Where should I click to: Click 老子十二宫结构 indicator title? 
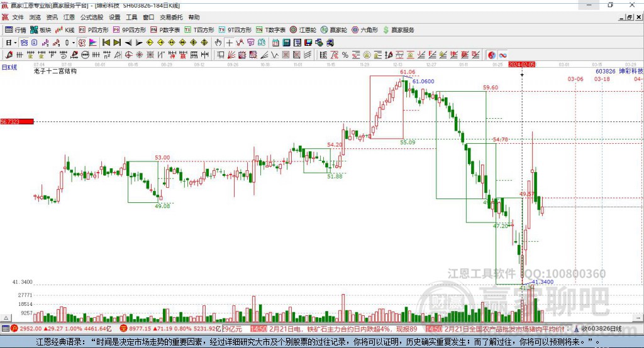(55, 71)
